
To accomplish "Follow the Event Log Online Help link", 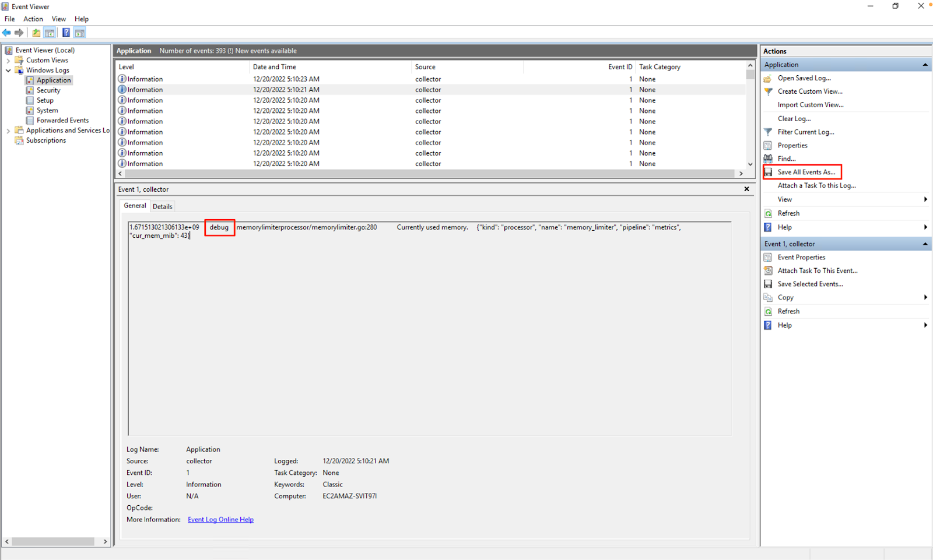I will point(220,519).
